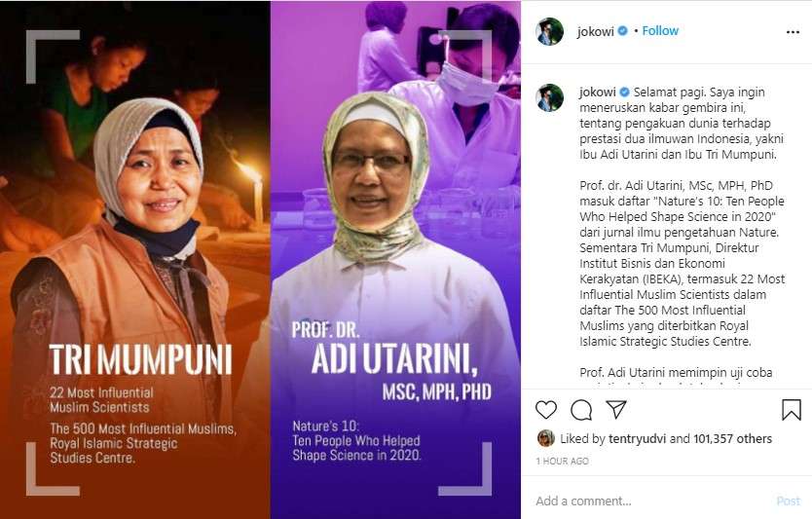Open comments with the speech bubble icon
812x519 pixels.
click(581, 410)
